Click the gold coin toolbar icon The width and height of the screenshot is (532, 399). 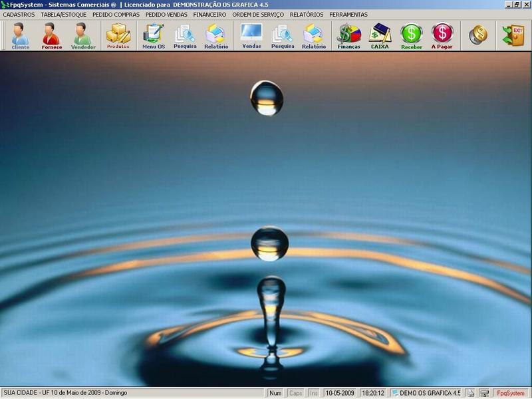[x=478, y=35]
